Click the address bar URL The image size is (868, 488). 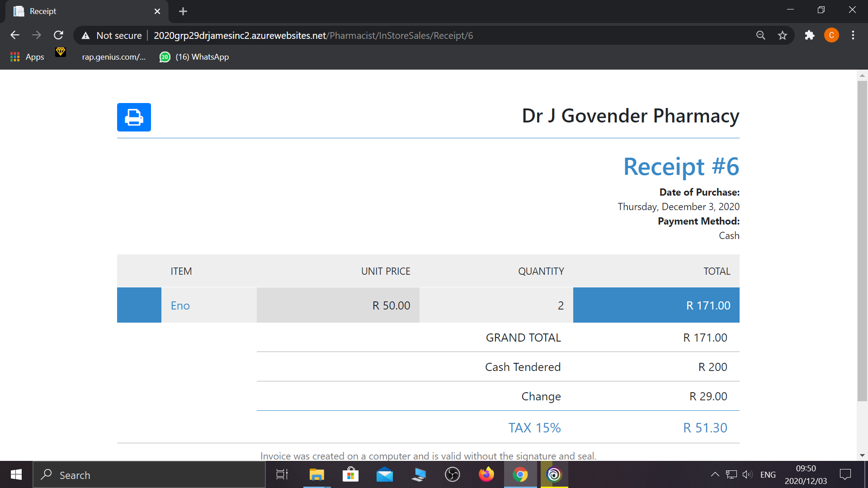pos(313,35)
